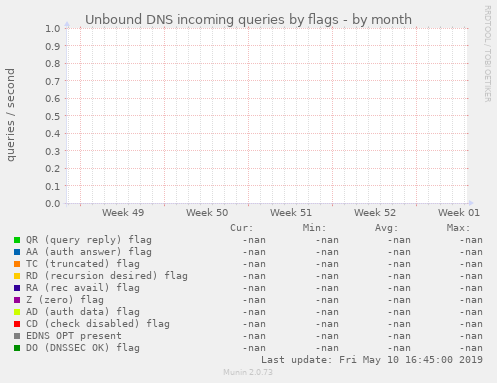Click the 'queries / second' axis title

[x=10, y=115]
